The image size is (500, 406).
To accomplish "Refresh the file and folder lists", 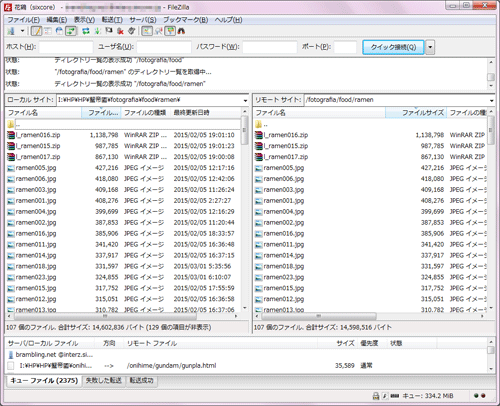I will point(86,31).
